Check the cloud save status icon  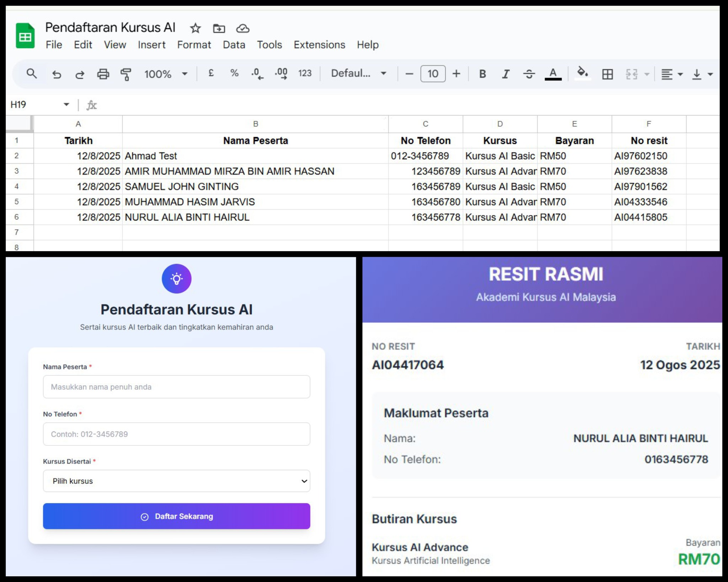click(x=243, y=28)
